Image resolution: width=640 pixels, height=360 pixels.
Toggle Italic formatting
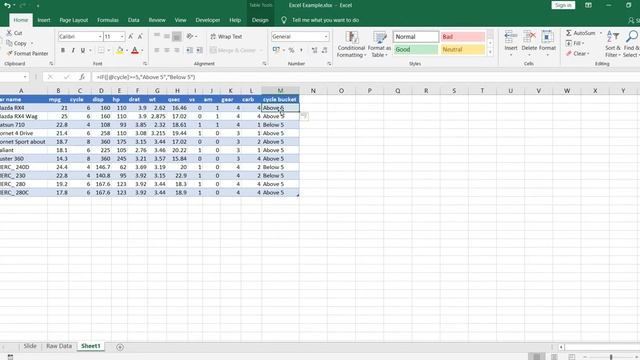[73, 51]
